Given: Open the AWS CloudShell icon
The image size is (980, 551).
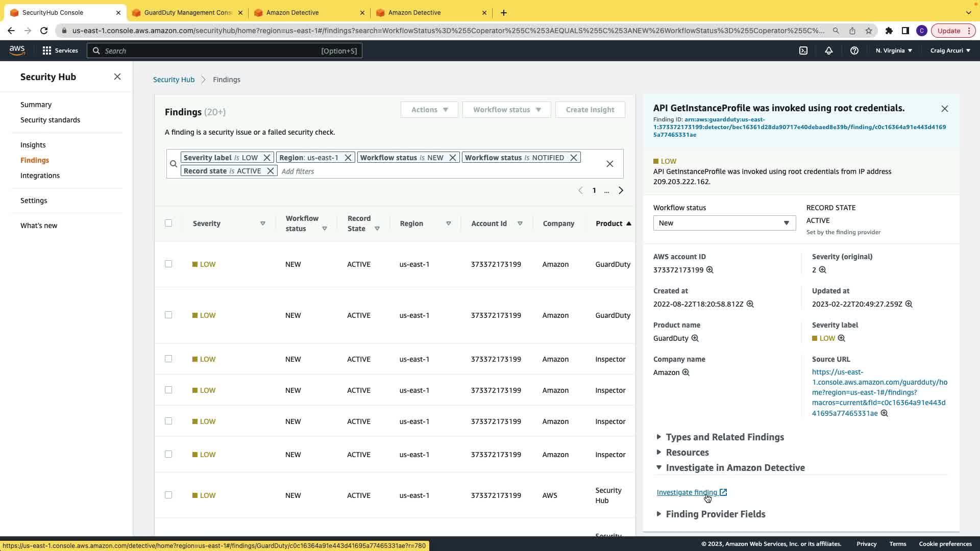Looking at the screenshot, I should coord(803,51).
